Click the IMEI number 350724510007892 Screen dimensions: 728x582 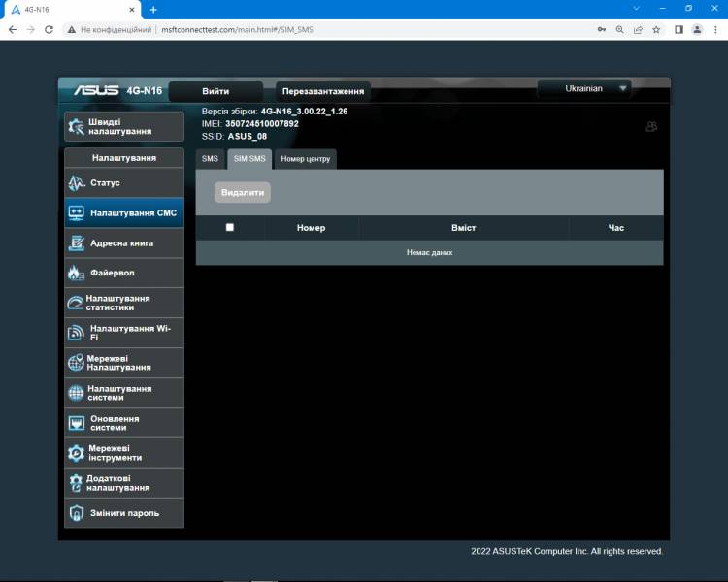(262, 124)
